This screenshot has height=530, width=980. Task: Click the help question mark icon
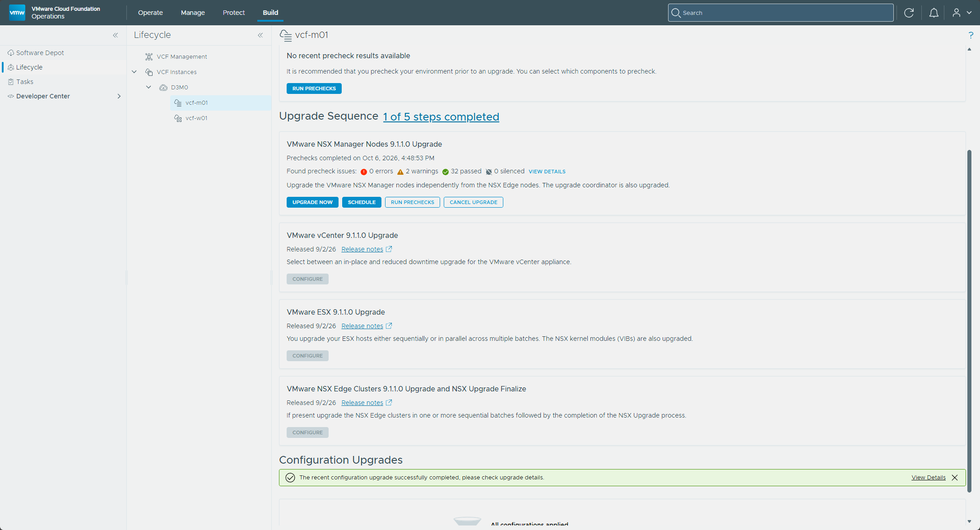tap(971, 35)
